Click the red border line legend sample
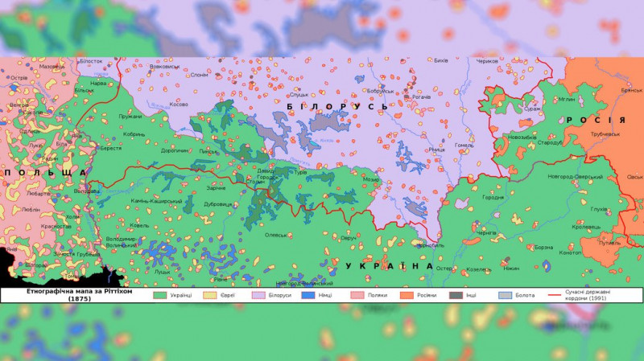 555,295
